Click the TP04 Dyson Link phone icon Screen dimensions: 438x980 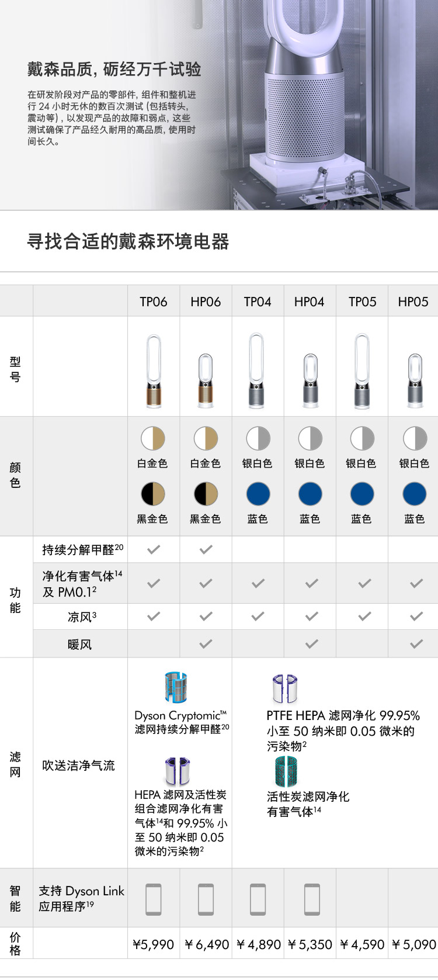pyautogui.click(x=258, y=899)
